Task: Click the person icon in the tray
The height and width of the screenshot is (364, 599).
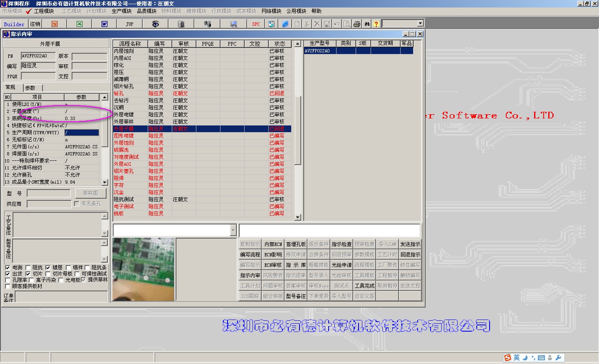Action: [550, 358]
